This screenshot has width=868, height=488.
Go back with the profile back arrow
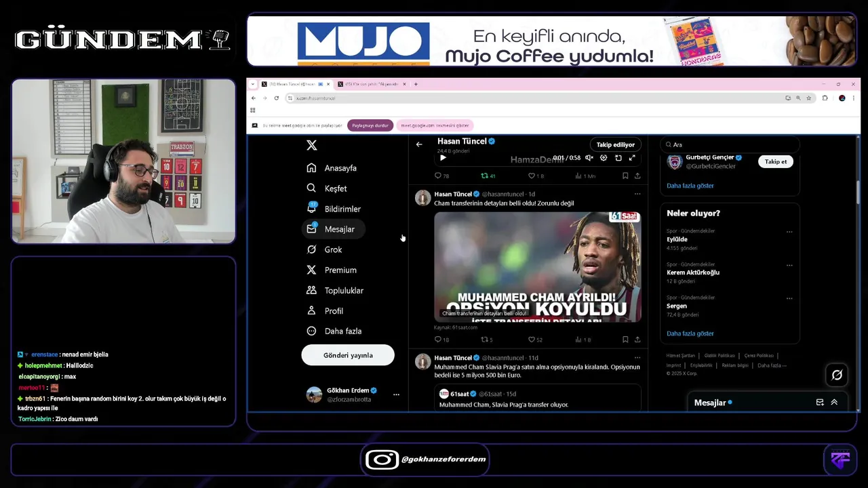(419, 144)
